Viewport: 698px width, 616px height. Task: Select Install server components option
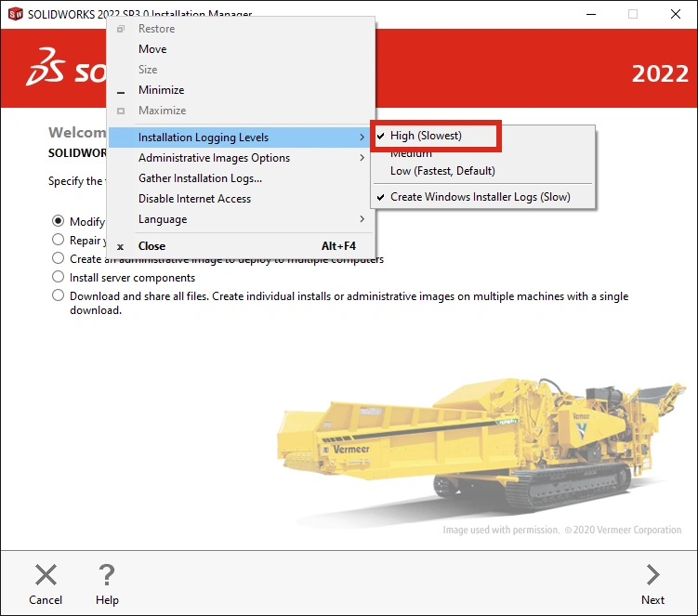(x=58, y=277)
